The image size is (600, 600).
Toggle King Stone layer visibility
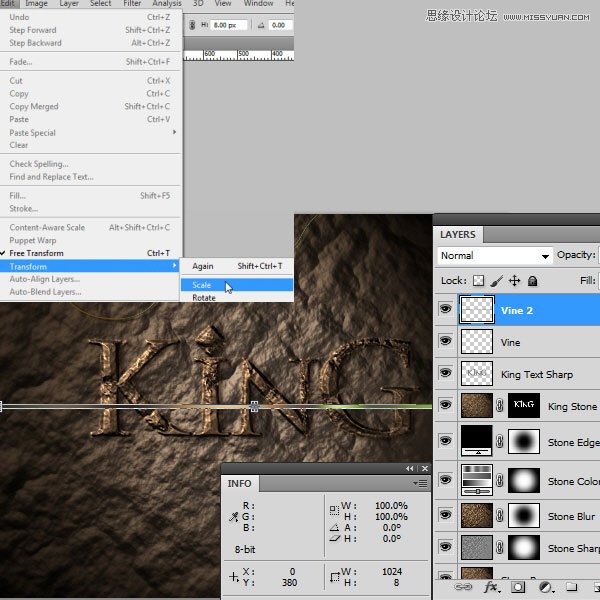point(445,404)
